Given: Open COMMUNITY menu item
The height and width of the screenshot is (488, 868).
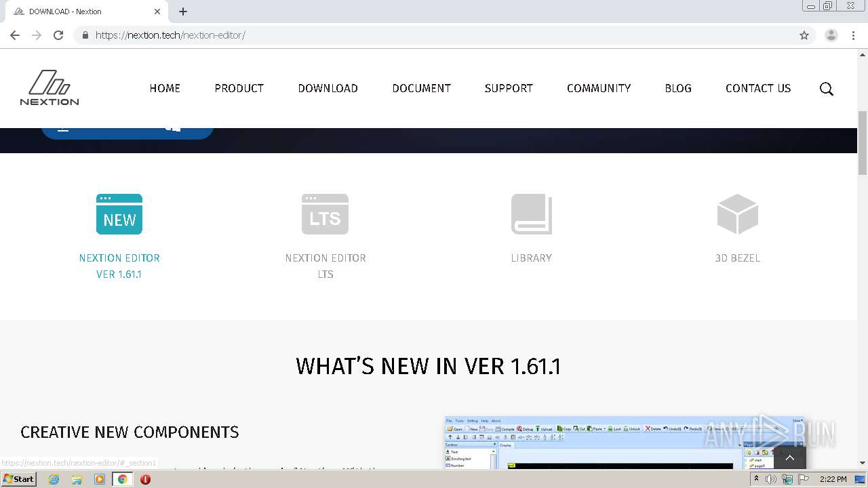Looking at the screenshot, I should coord(599,88).
